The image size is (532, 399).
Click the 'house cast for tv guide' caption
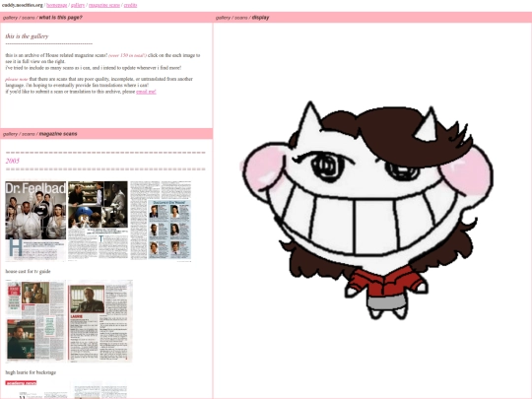click(x=28, y=272)
